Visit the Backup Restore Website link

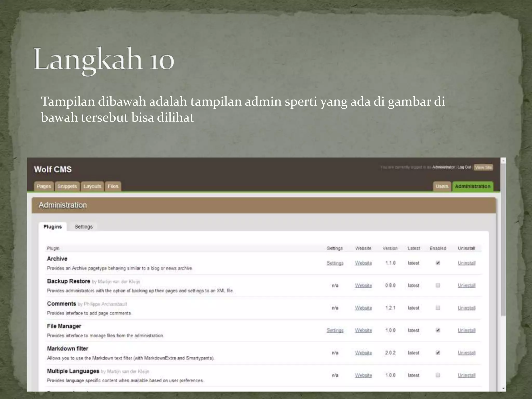coord(363,285)
